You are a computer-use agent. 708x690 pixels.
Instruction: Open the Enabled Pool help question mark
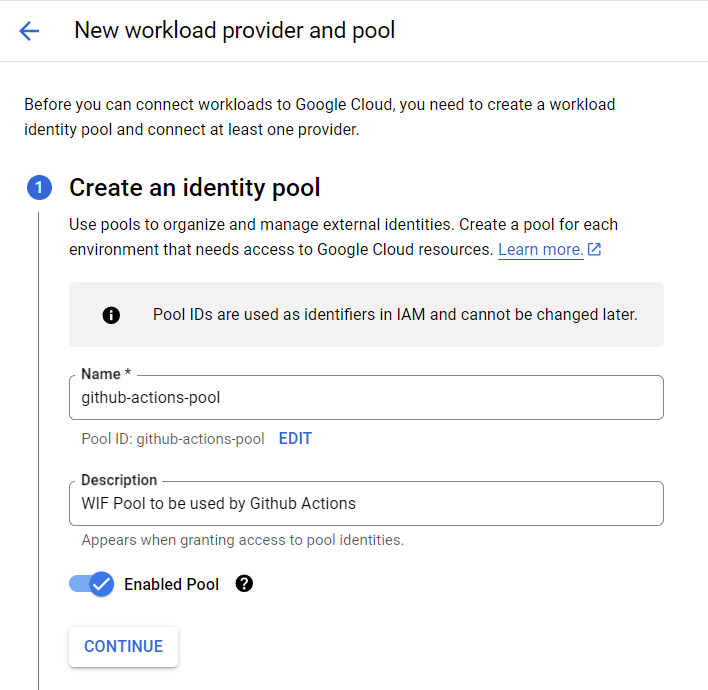244,584
